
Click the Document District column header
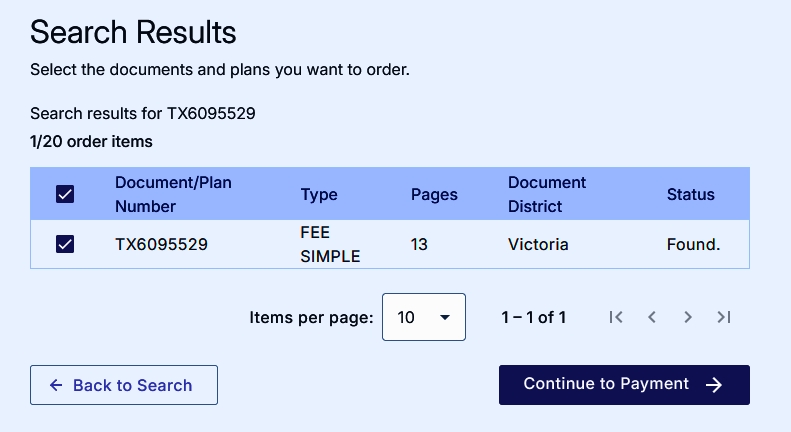tap(547, 194)
